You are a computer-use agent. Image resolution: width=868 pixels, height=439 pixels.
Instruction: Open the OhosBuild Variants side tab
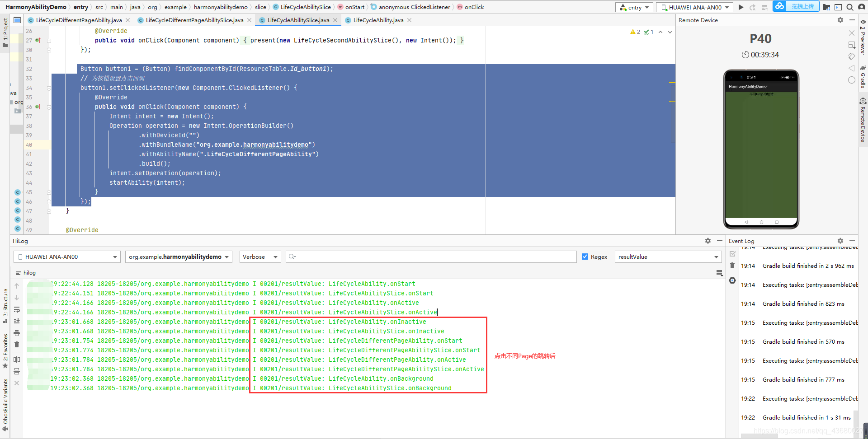[5, 404]
